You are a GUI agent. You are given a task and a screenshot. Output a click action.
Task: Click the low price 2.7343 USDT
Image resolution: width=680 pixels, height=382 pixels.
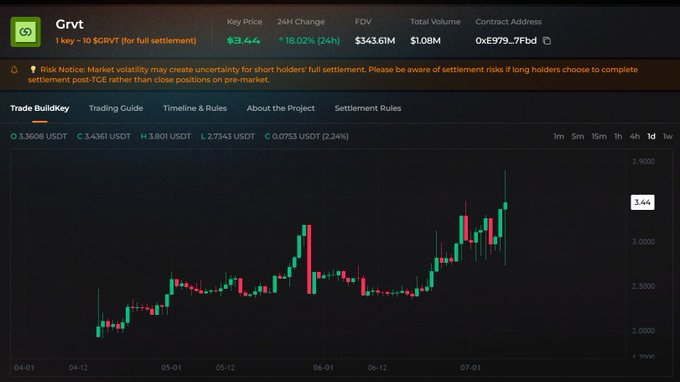point(228,136)
